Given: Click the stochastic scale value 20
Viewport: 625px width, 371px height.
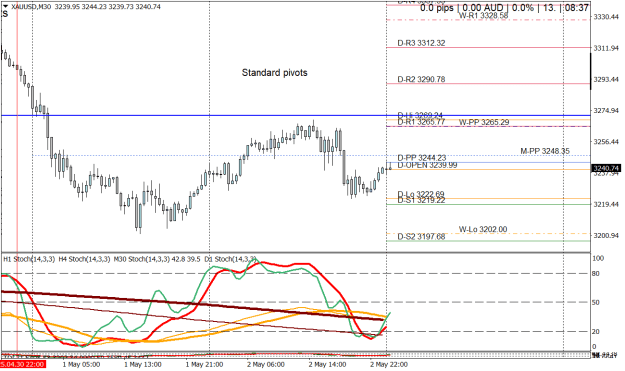Looking at the screenshot, I should pyautogui.click(x=596, y=332).
